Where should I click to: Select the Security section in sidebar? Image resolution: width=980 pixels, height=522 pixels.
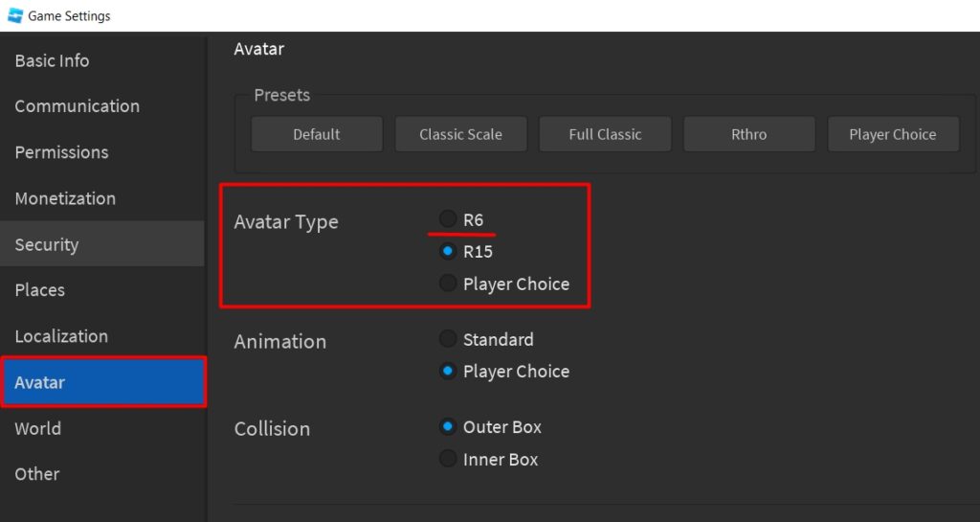tap(101, 244)
